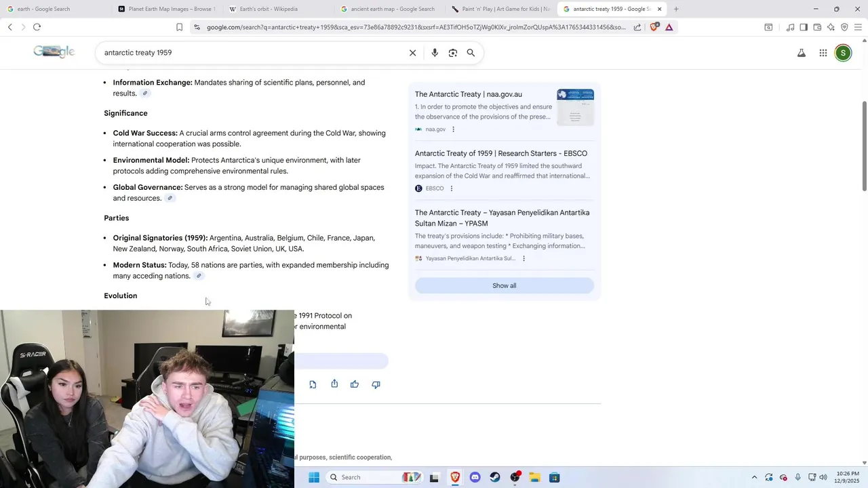Reload the current page
868x488 pixels.
tap(37, 27)
